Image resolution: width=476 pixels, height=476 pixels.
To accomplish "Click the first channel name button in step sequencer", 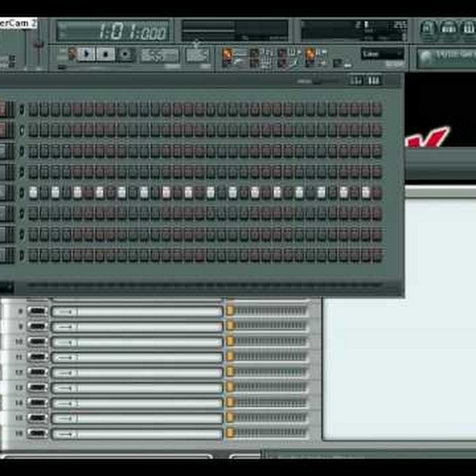I will [x=3, y=109].
